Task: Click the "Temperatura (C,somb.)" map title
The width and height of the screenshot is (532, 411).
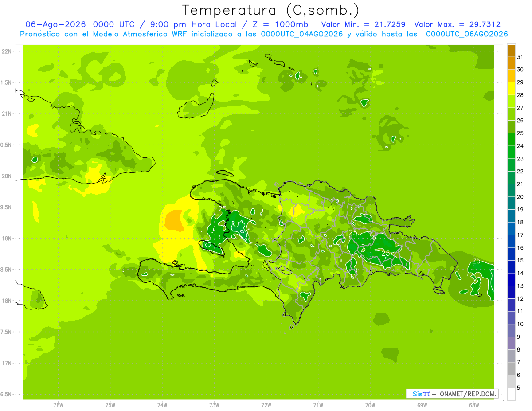Action: pyautogui.click(x=271, y=10)
